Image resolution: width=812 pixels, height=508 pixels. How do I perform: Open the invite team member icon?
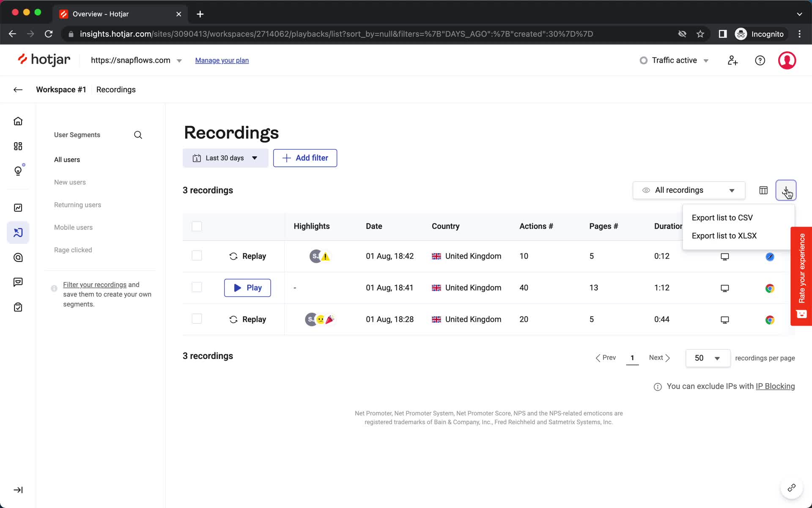(x=732, y=61)
